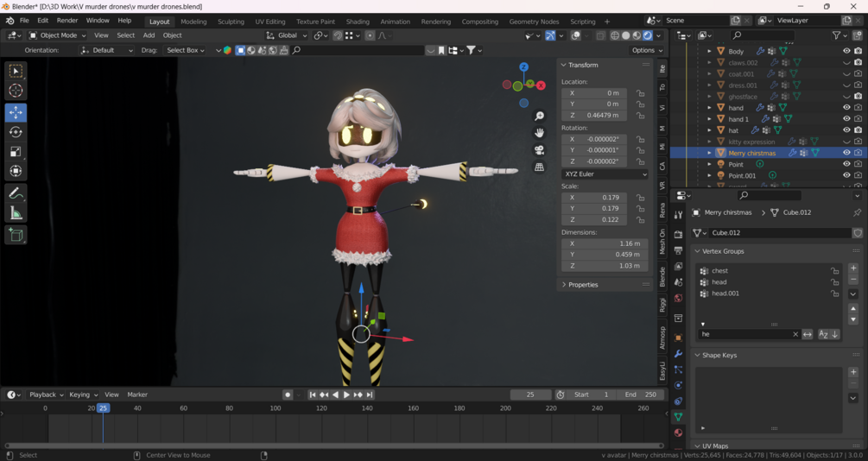Activate the Cursor tool

(16, 91)
